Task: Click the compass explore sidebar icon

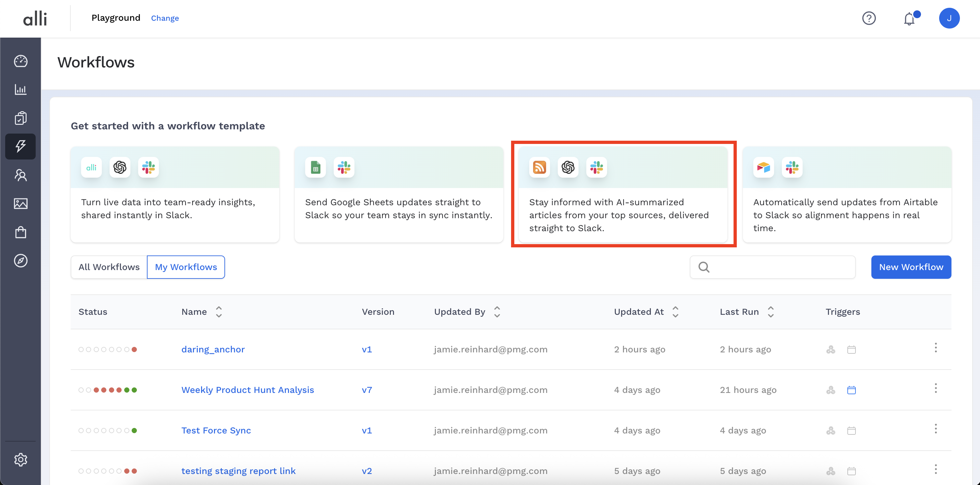Action: (x=20, y=261)
